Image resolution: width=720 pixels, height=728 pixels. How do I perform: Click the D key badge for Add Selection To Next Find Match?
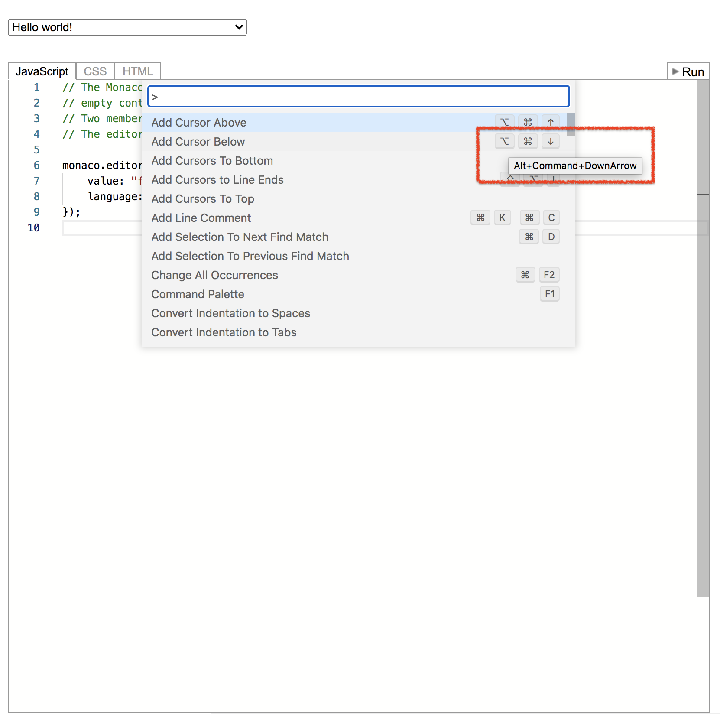click(x=551, y=237)
